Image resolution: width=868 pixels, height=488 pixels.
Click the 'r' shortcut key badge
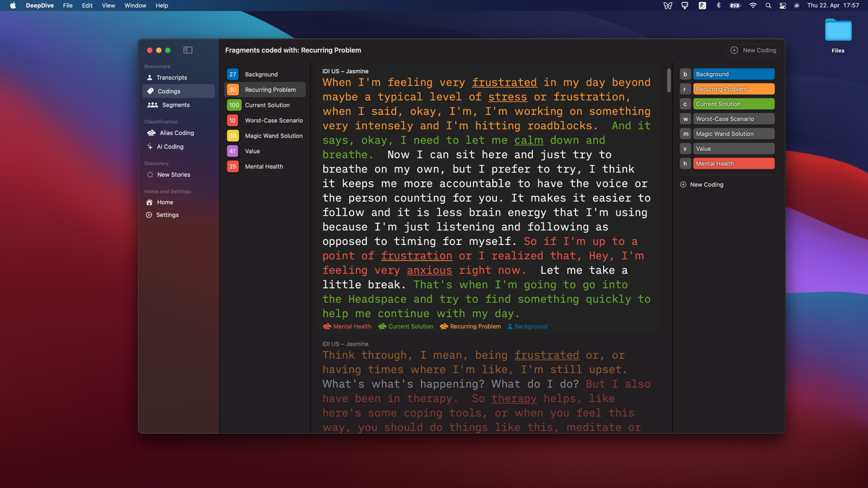pyautogui.click(x=685, y=89)
